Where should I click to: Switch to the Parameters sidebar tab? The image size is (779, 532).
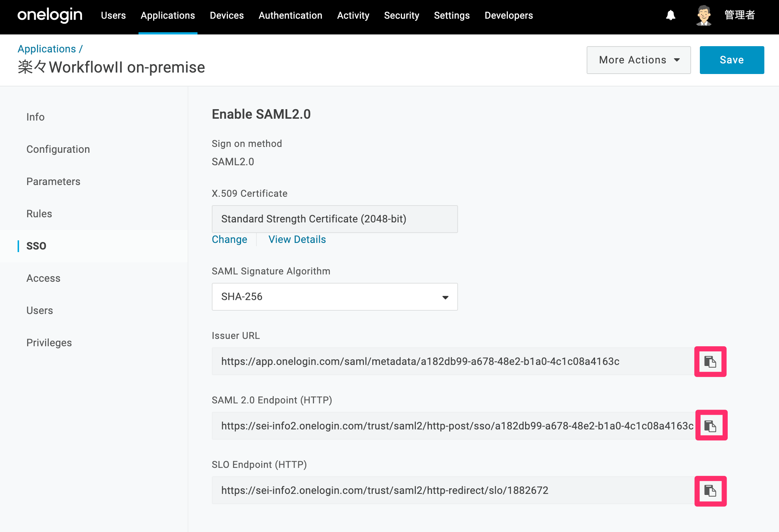click(x=53, y=181)
